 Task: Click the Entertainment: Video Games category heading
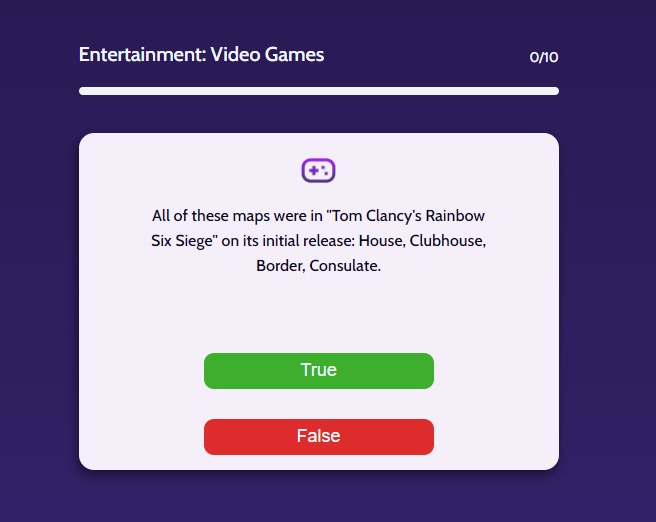(202, 55)
